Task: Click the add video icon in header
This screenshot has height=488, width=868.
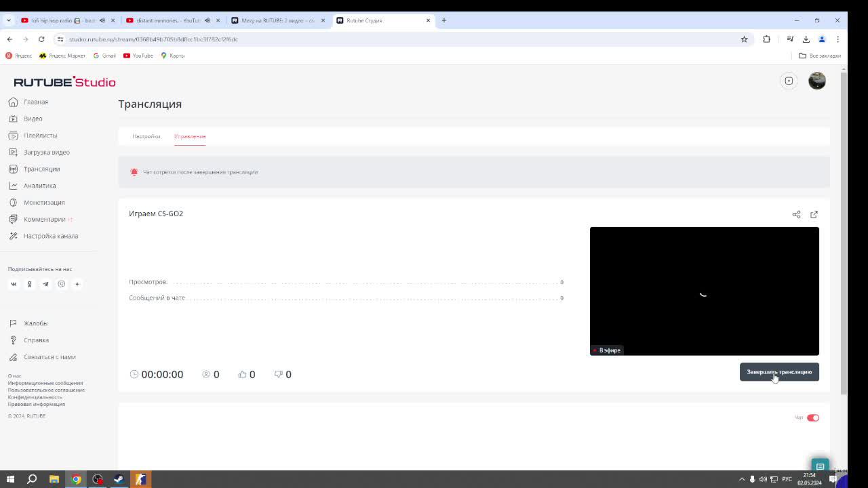Action: point(789,81)
